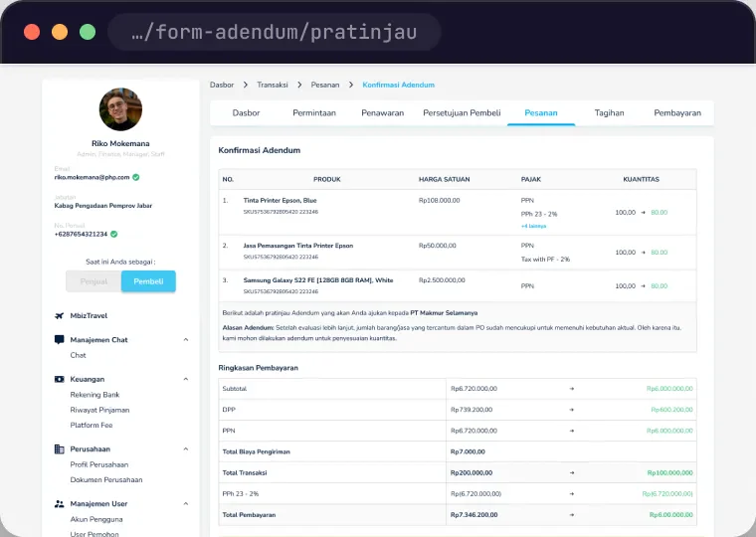The height and width of the screenshot is (537, 756).
Task: Click the MbizTravel airplane icon
Action: click(x=60, y=316)
